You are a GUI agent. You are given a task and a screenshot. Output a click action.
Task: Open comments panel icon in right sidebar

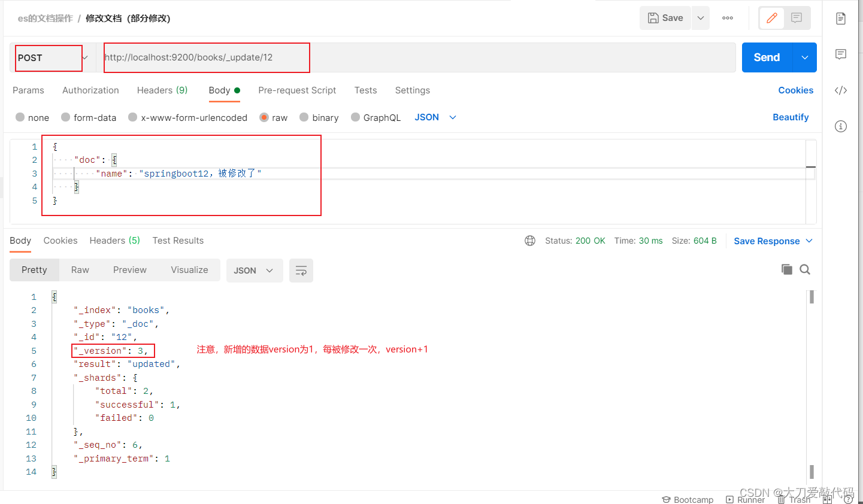tap(841, 54)
